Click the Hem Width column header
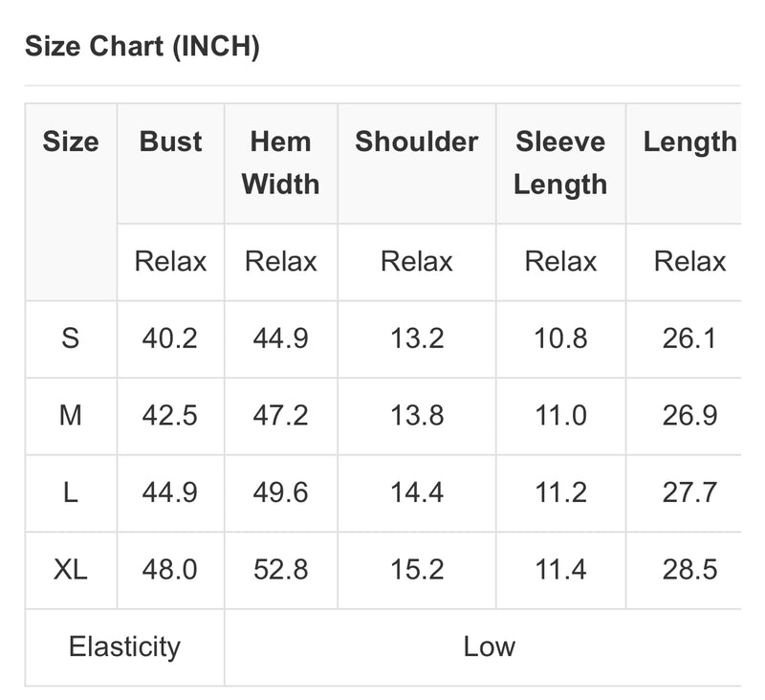Viewport: 765px width, 700px height. point(280,163)
